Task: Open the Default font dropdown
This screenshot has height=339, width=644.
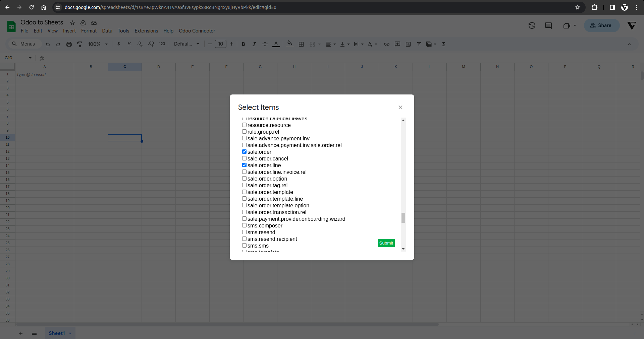Action: pyautogui.click(x=186, y=44)
